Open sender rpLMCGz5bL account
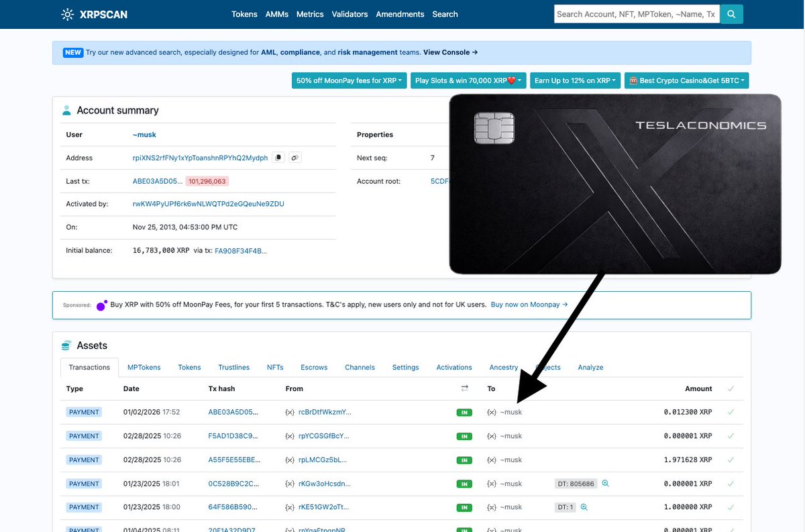 click(323, 460)
